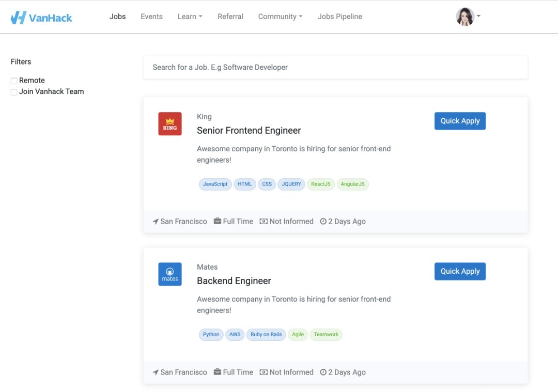558x392 pixels.
Task: Click the VanHack logo
Action: [41, 16]
